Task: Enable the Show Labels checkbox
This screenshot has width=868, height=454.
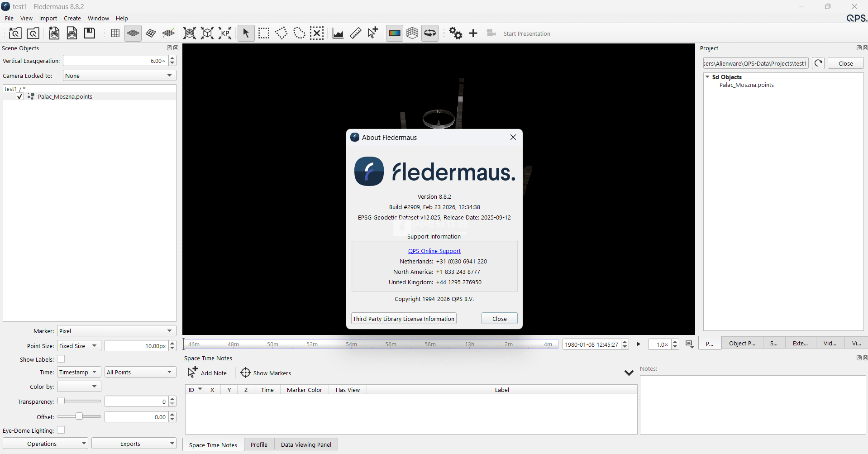Action: [x=61, y=359]
